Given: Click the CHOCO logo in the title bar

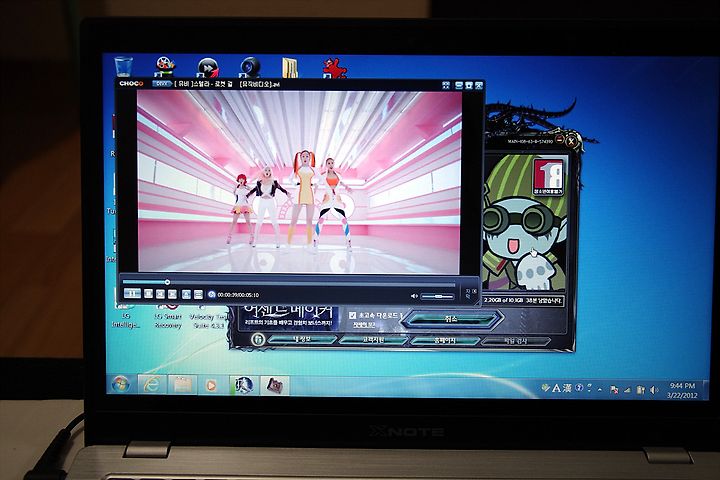Looking at the screenshot, I should pos(131,84).
